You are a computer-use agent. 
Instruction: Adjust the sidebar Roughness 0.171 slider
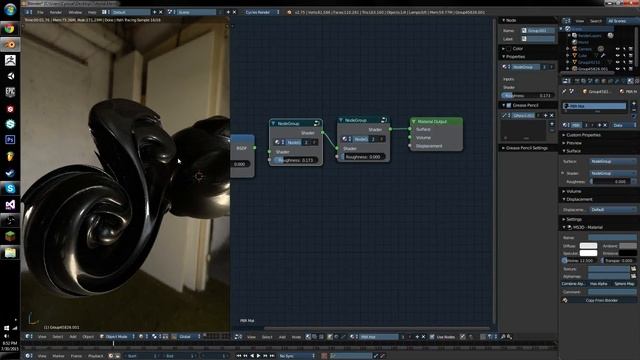tap(528, 96)
